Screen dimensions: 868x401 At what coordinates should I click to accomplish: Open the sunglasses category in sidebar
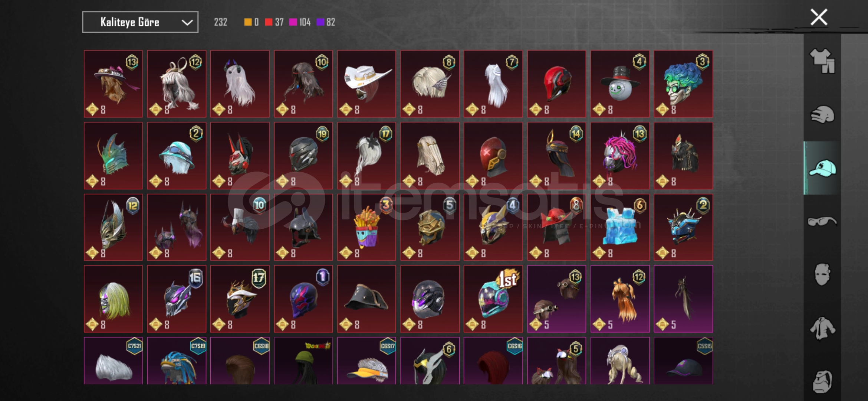[x=822, y=222]
